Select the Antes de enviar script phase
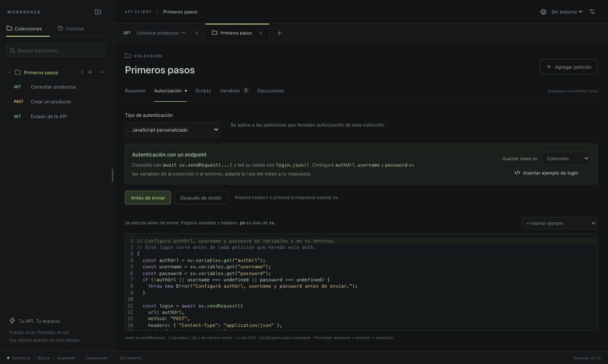Screen dimensions: 608x364 (x=148, y=198)
